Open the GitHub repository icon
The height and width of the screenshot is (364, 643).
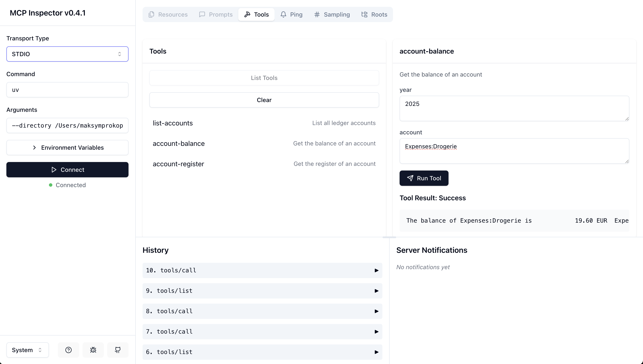pyautogui.click(x=118, y=350)
